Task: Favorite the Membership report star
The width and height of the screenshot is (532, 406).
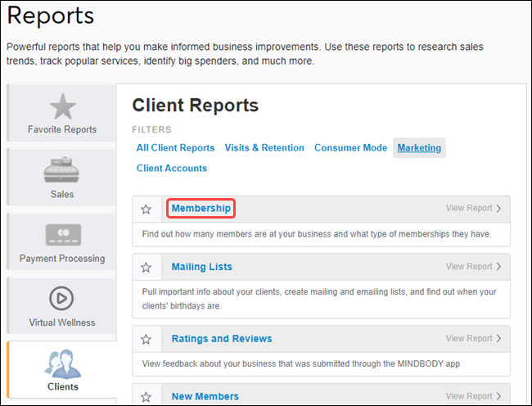Action: tap(147, 209)
